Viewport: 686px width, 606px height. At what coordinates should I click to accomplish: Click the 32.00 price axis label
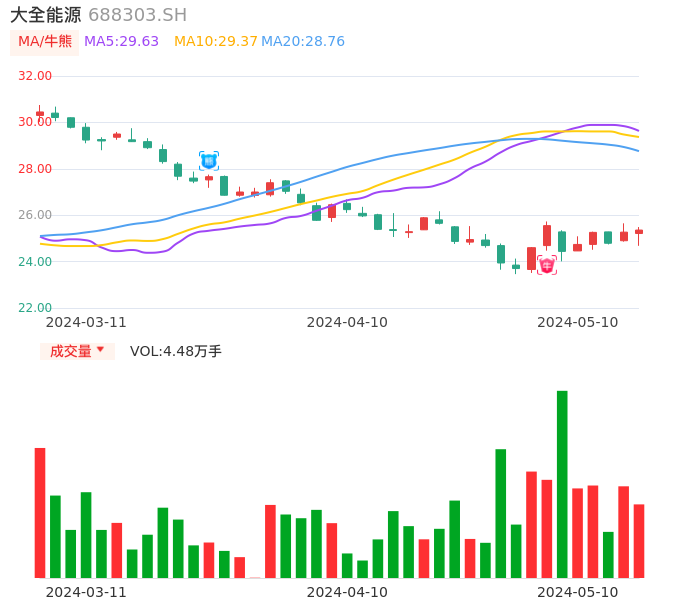tap(35, 76)
